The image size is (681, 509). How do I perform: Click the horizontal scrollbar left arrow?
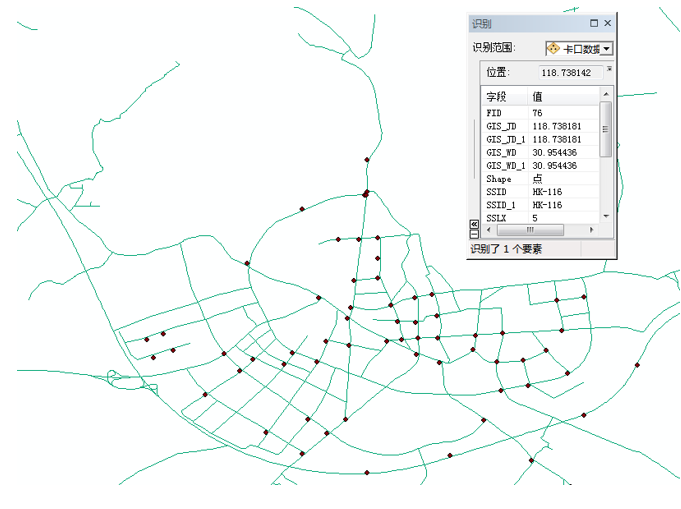tap(489, 230)
